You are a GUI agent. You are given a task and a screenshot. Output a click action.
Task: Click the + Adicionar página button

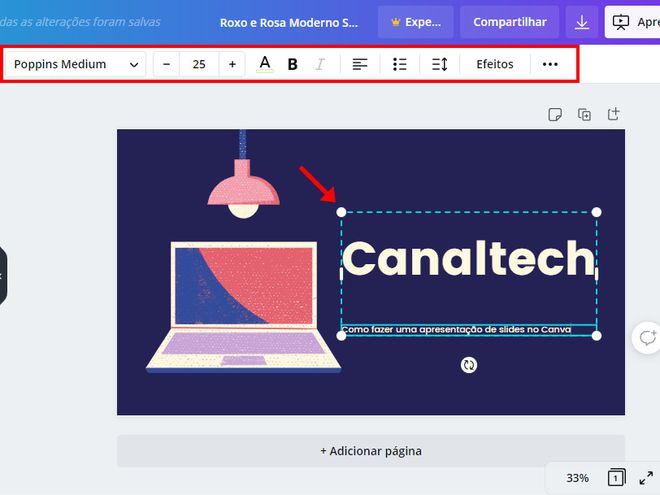pyautogui.click(x=371, y=451)
